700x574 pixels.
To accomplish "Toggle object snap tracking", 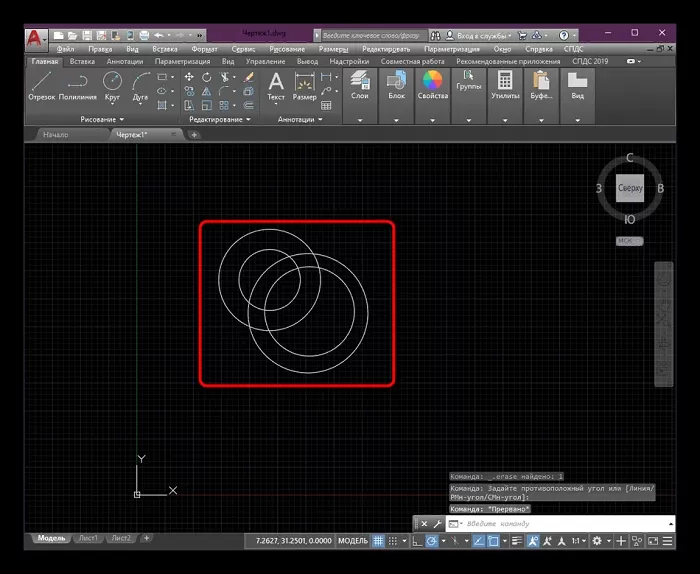I will point(479,541).
